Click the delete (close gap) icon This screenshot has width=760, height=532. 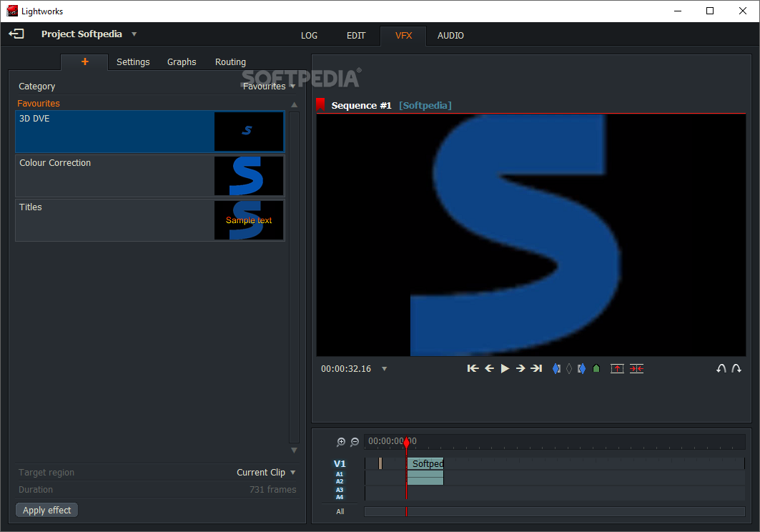point(636,368)
